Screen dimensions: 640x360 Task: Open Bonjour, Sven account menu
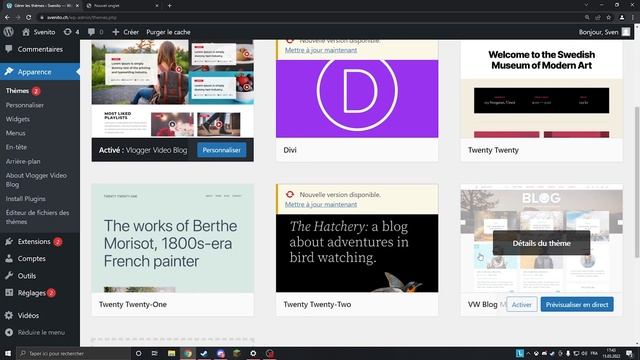(x=598, y=32)
